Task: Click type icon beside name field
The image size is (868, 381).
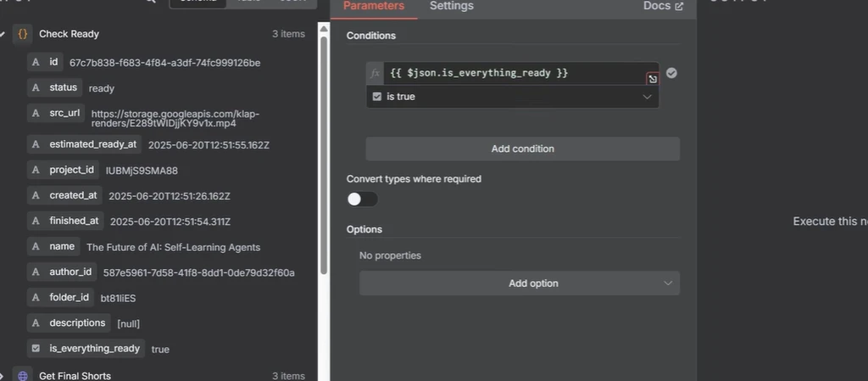Action: click(36, 246)
